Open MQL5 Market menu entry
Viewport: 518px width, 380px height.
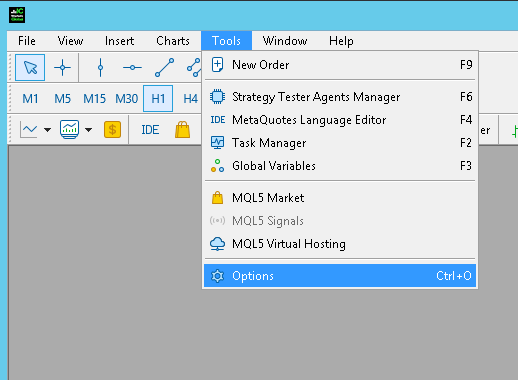coord(340,198)
